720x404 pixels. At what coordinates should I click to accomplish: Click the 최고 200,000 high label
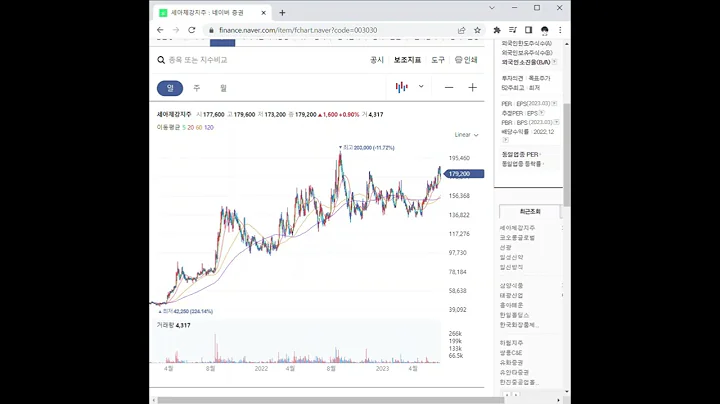click(367, 148)
